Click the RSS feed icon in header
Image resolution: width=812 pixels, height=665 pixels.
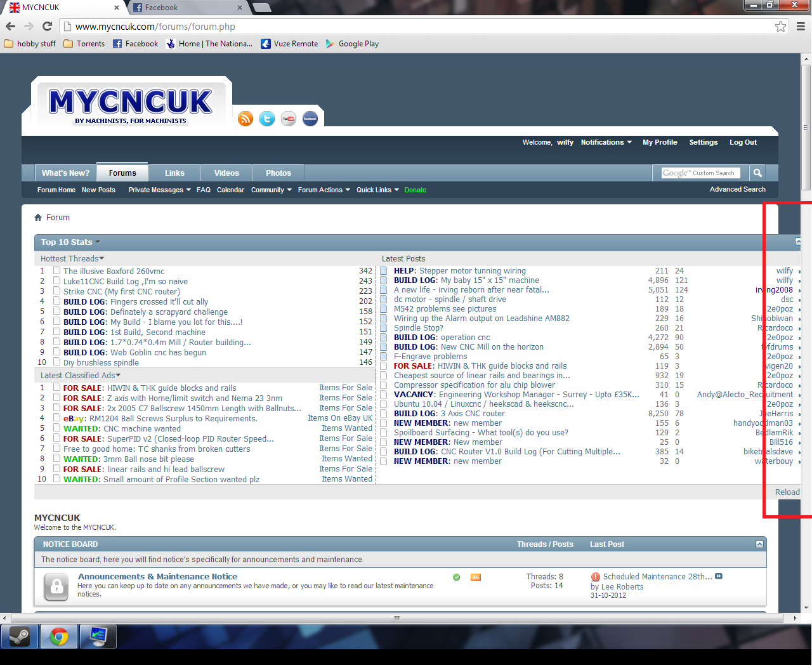(x=246, y=119)
